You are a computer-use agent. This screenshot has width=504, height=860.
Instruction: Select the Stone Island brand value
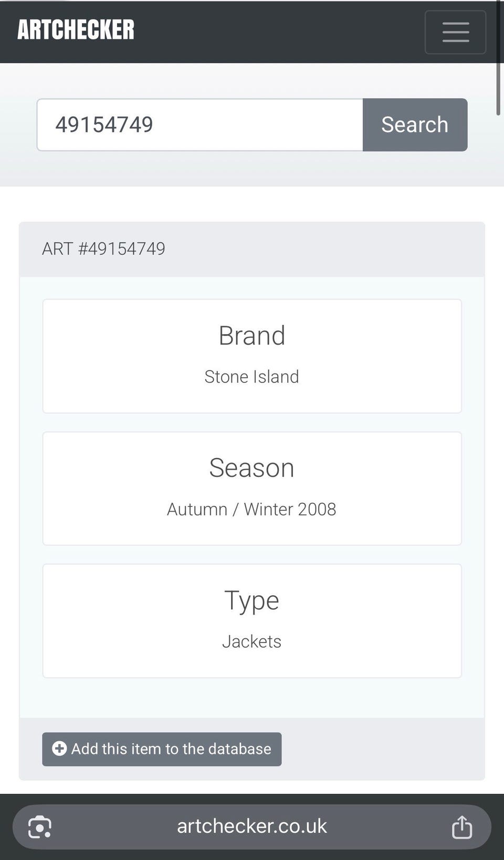pyautogui.click(x=251, y=377)
